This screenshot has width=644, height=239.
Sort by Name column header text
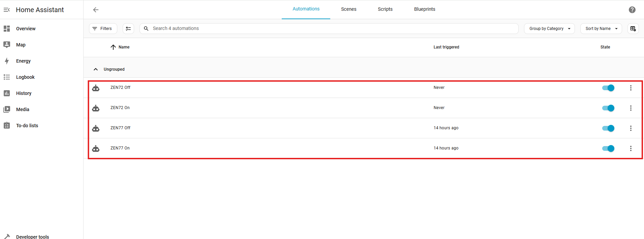point(124,47)
